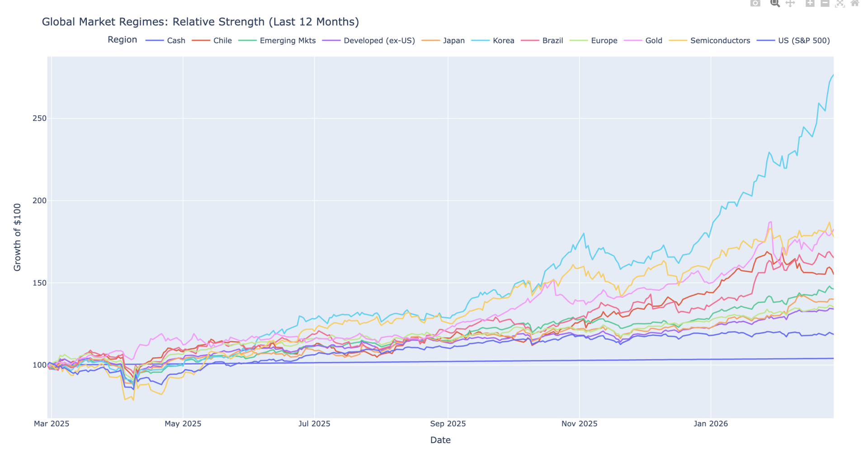Viewport: 868px width, 458px height.
Task: Hide the Developed (ex-US) legend series
Action: [x=379, y=41]
